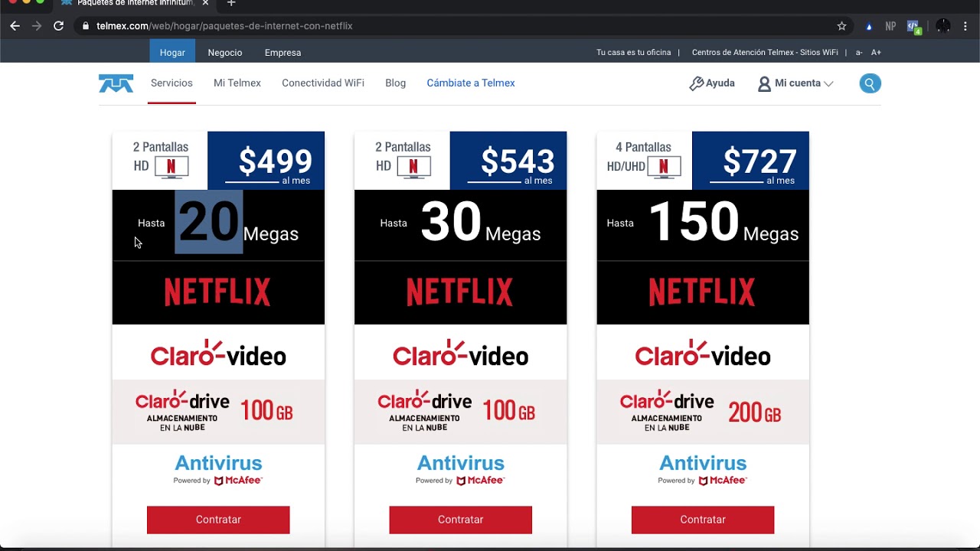This screenshot has height=551, width=980.
Task: Click the Claro video logo in the $727 plan
Action: [x=703, y=354]
